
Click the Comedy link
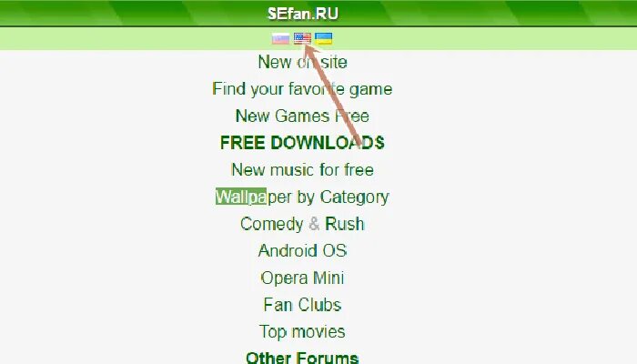(x=271, y=224)
